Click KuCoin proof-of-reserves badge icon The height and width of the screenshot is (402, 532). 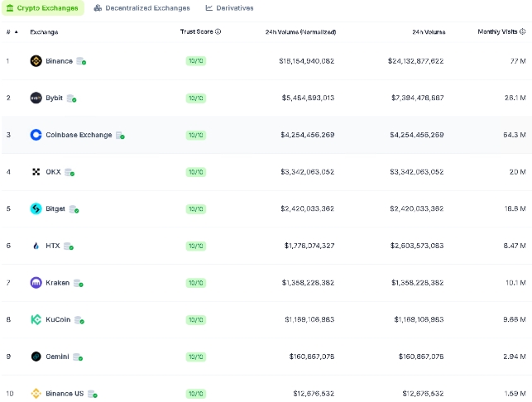pyautogui.click(x=79, y=320)
